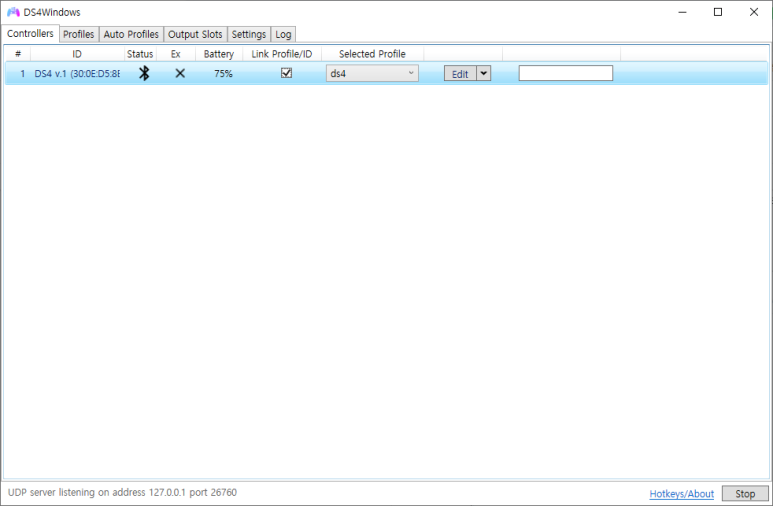Show the Log tab
The image size is (773, 506).
[283, 34]
